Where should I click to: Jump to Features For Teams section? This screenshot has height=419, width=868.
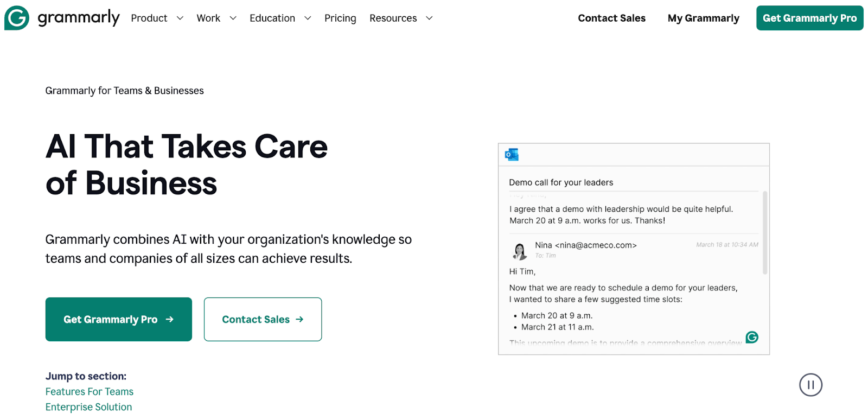pos(90,391)
